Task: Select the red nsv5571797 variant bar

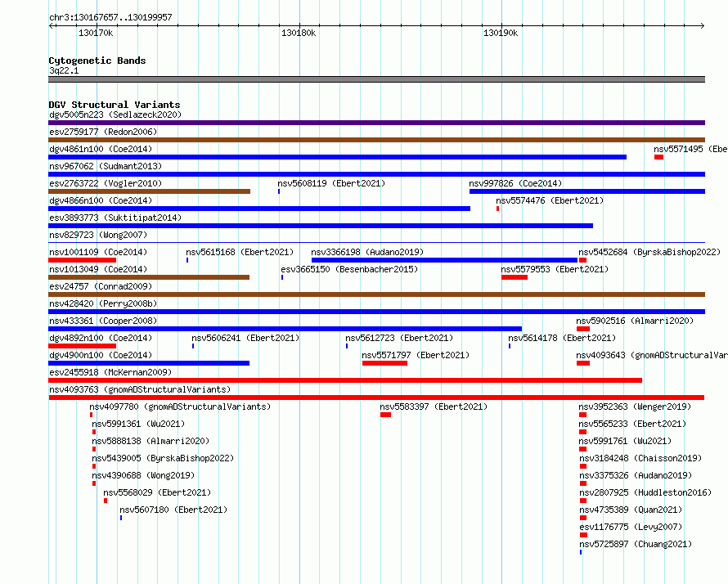Action: [384, 363]
